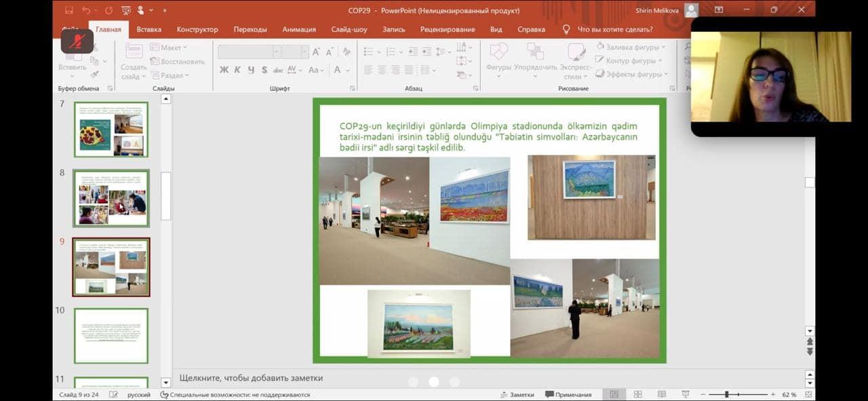Undo the last action

pyautogui.click(x=86, y=10)
